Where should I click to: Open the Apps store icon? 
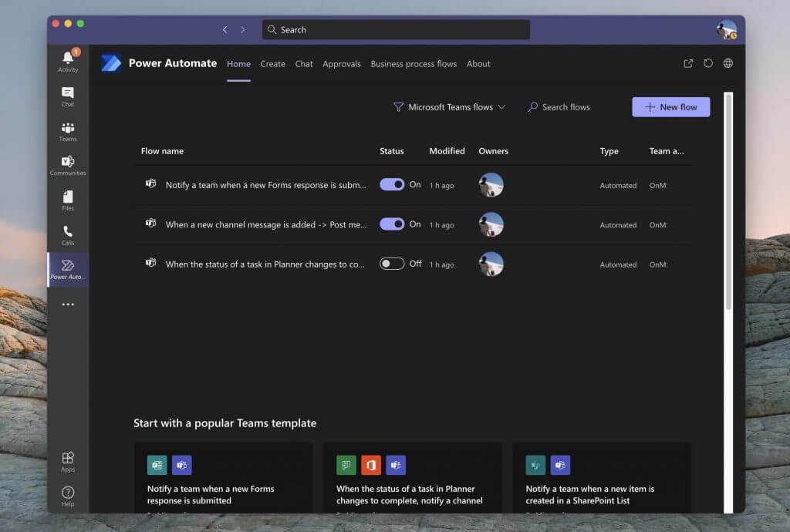point(68,462)
